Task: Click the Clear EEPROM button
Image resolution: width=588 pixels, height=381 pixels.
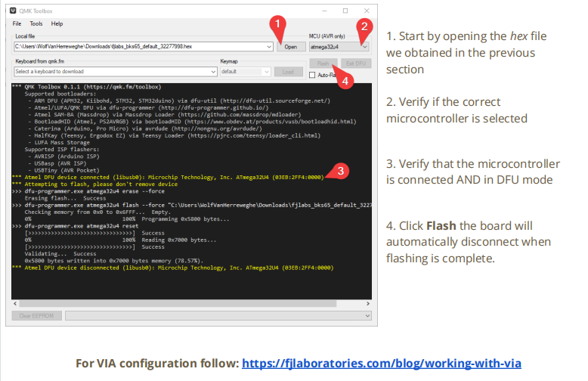Action: [36, 316]
